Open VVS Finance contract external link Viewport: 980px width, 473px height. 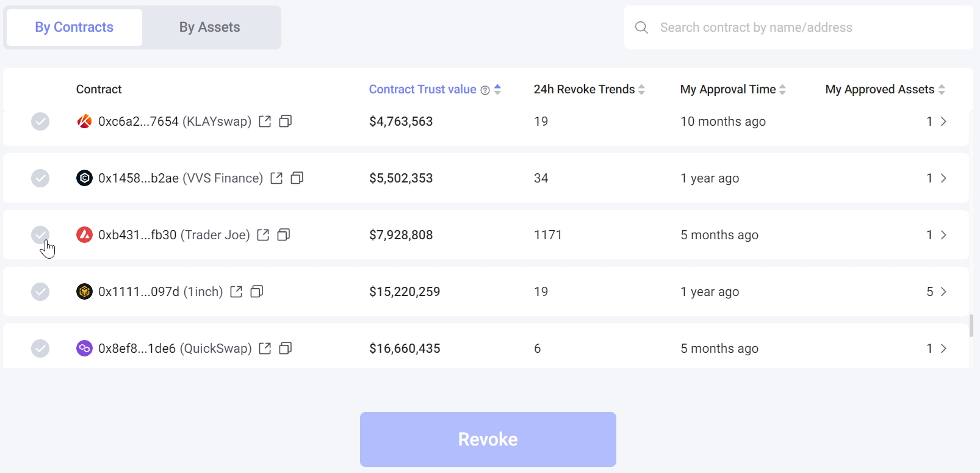click(276, 178)
